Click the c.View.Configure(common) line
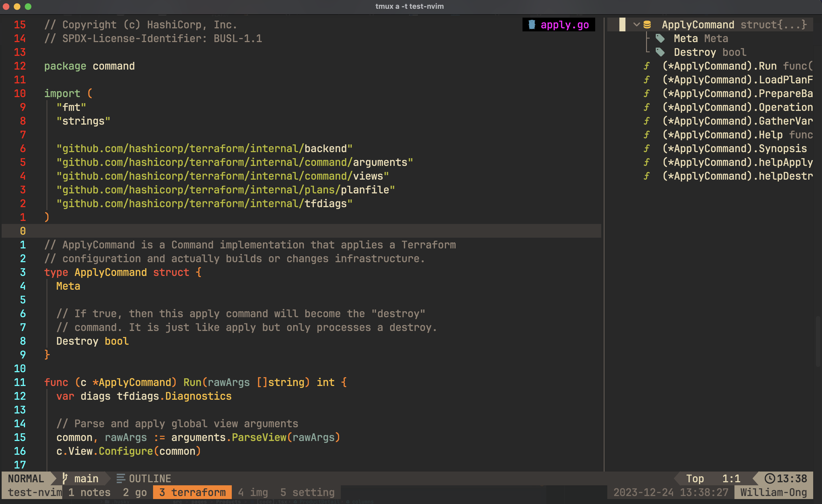Image resolution: width=822 pixels, height=504 pixels. click(129, 451)
